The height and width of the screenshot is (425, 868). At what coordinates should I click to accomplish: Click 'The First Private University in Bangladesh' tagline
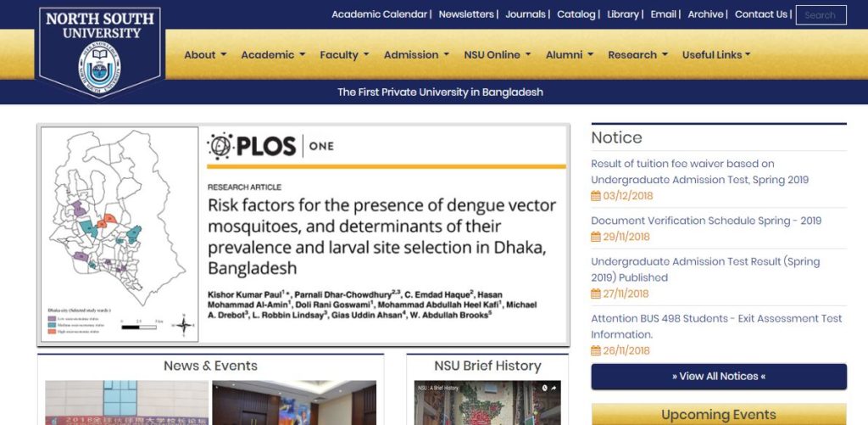pyautogui.click(x=440, y=92)
